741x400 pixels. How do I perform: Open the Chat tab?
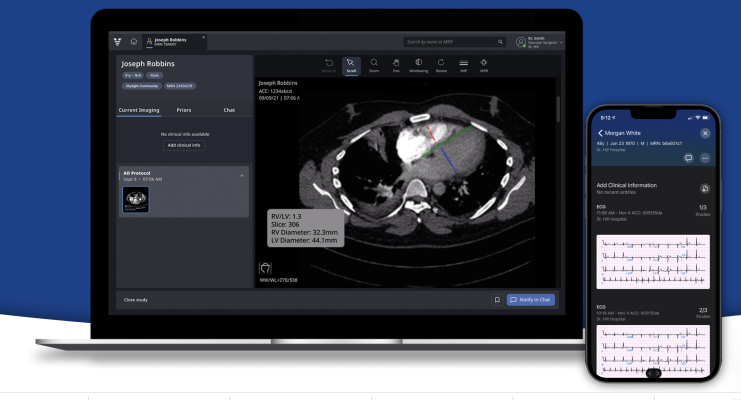[x=229, y=109]
